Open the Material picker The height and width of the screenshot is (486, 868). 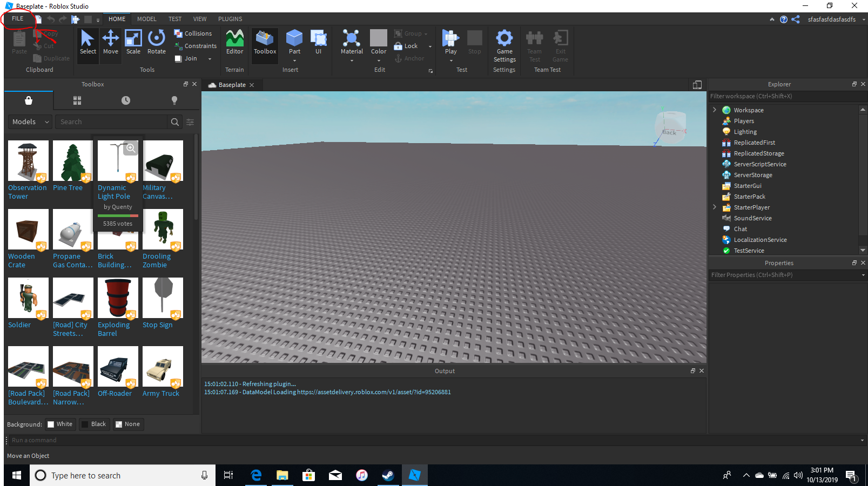pos(352,42)
